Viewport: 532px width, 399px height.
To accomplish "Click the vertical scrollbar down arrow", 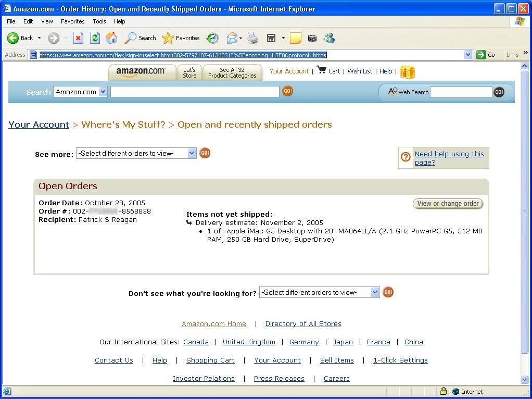I will pyautogui.click(x=524, y=379).
